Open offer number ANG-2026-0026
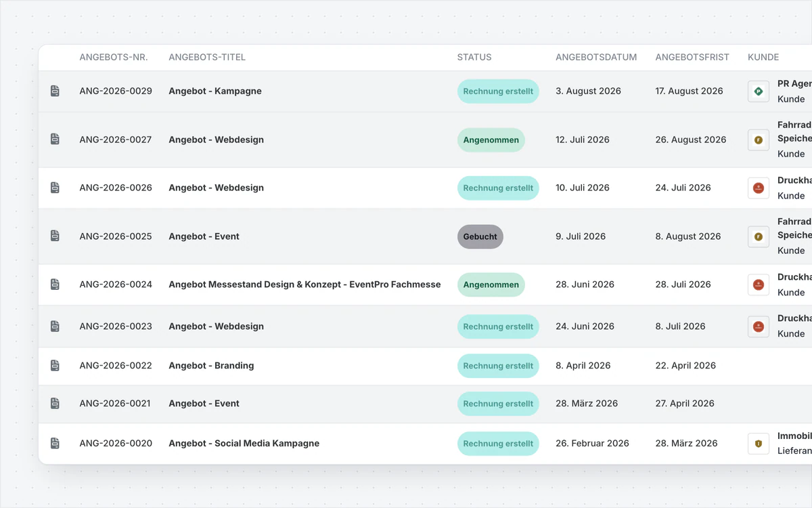 click(116, 188)
